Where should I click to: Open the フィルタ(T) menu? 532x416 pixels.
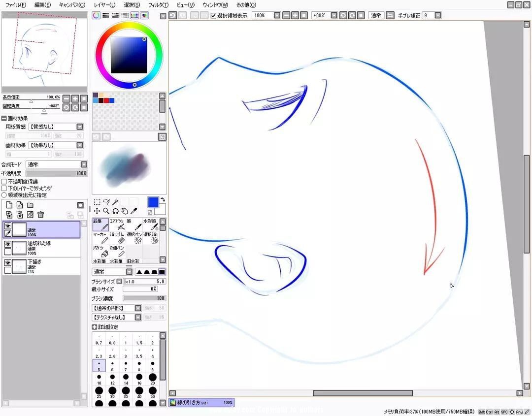point(158,5)
